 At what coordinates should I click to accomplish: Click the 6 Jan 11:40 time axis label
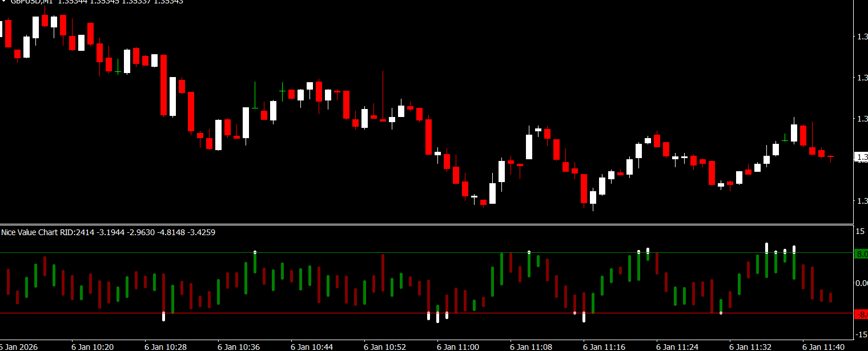point(823,346)
